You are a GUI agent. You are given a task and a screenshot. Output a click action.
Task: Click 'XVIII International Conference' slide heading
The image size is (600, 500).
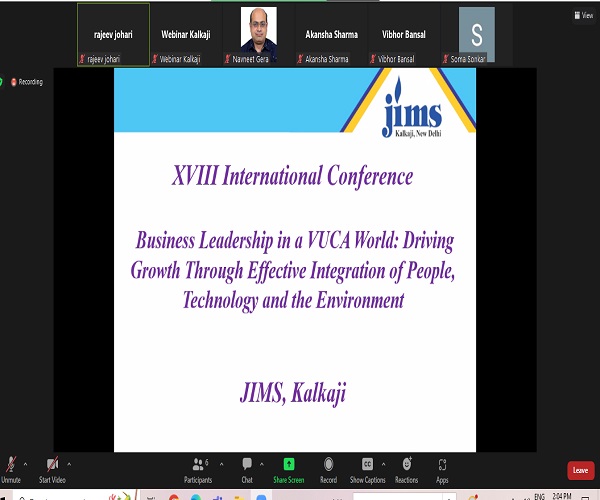tap(292, 176)
